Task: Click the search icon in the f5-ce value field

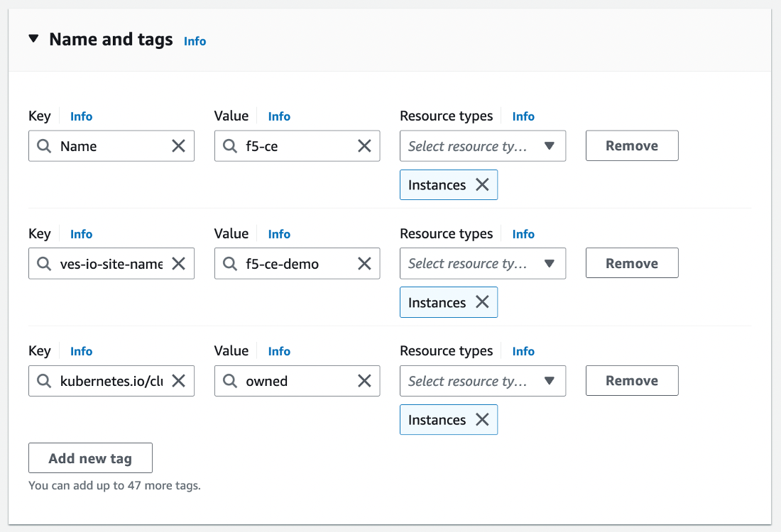Action: click(x=230, y=145)
